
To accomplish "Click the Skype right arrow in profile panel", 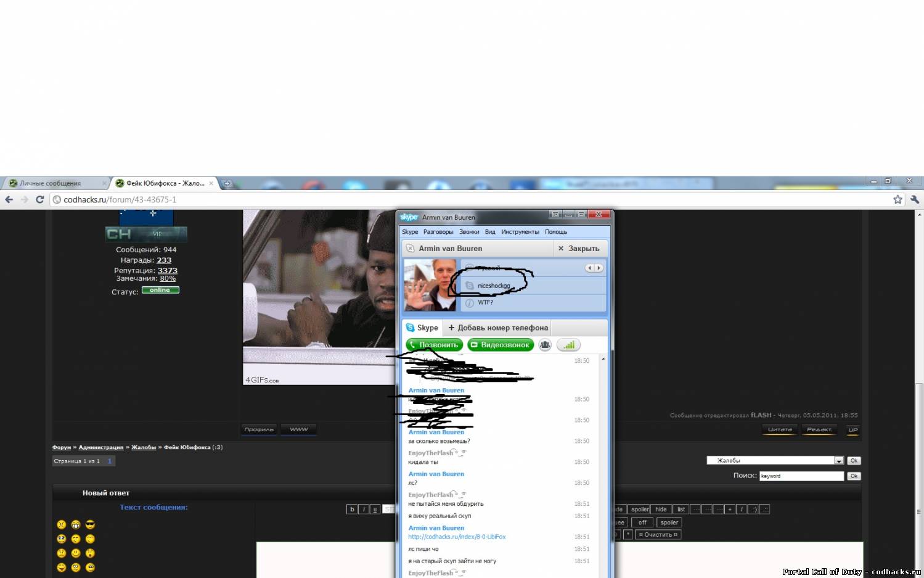I will 599,268.
